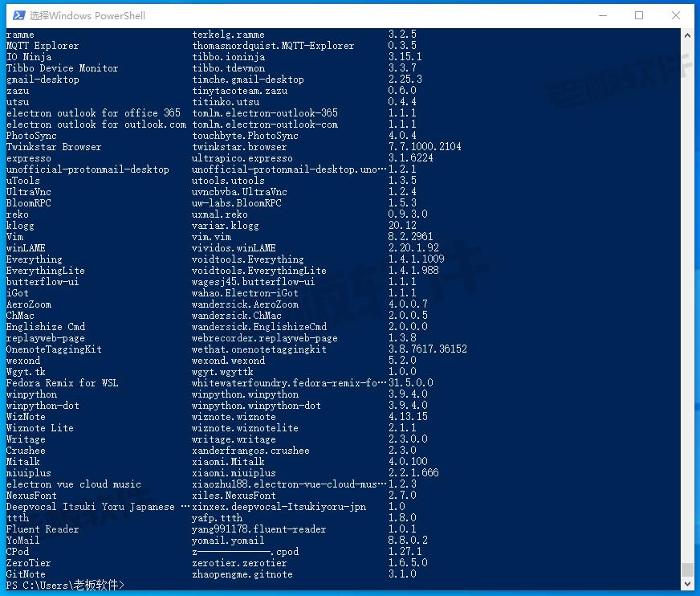Select the Twinkstar Browser name entry
The image size is (700, 596).
coord(54,147)
